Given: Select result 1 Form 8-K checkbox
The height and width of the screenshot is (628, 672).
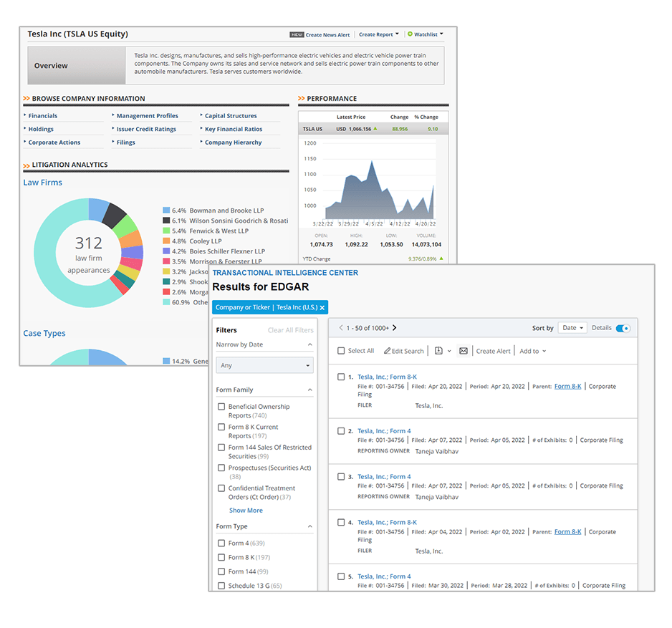Looking at the screenshot, I should [x=341, y=377].
